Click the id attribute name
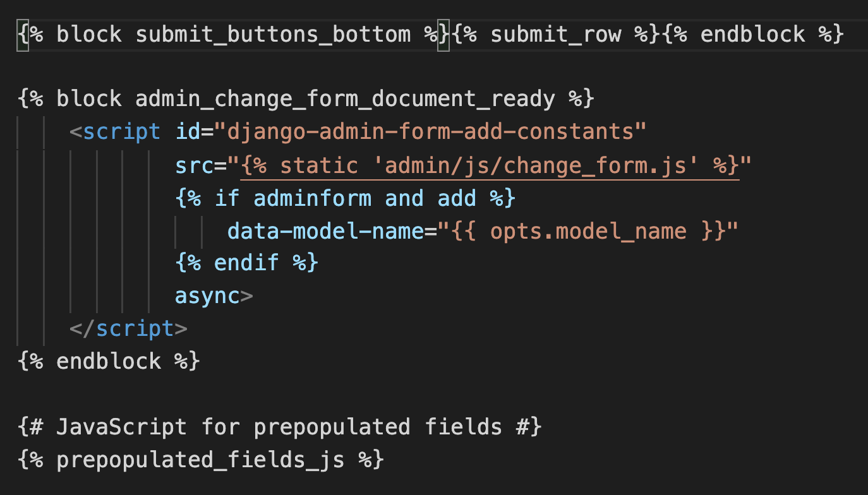The width and height of the screenshot is (868, 495). (x=188, y=132)
